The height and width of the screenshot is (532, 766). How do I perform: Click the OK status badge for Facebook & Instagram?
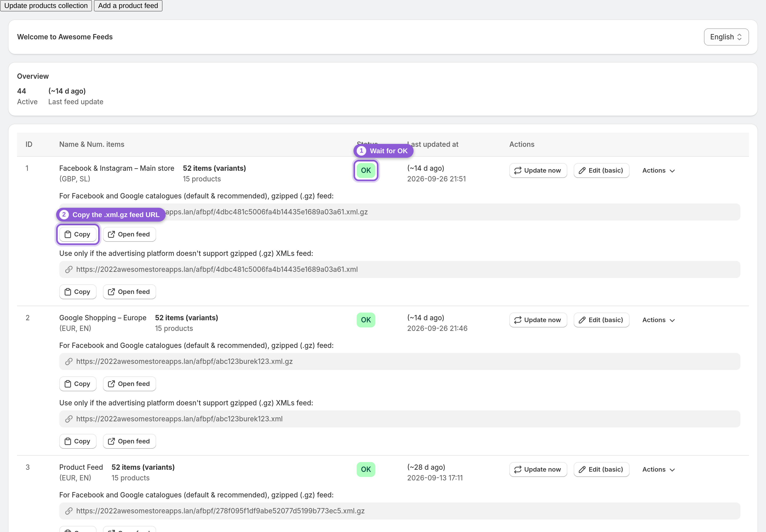tap(366, 170)
